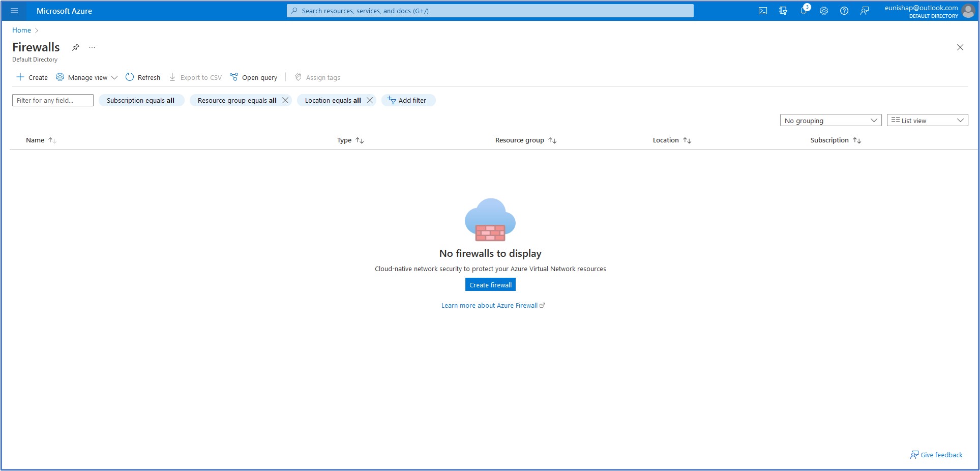The height and width of the screenshot is (471, 980).
Task: Expand the List view dropdown
Action: (x=927, y=121)
